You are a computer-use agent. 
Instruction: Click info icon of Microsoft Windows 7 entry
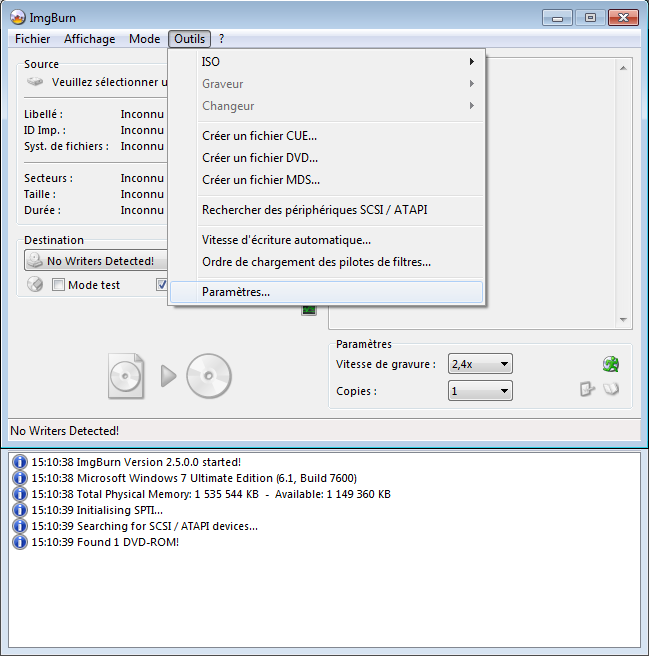[20, 478]
